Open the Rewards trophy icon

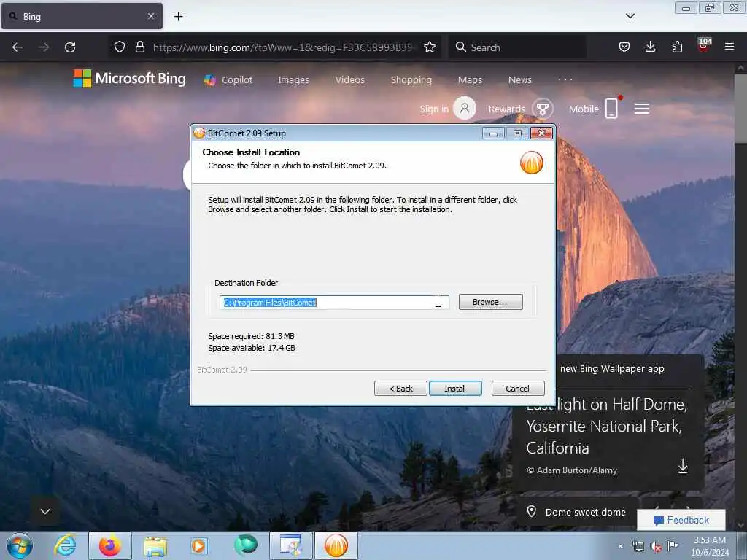click(543, 109)
